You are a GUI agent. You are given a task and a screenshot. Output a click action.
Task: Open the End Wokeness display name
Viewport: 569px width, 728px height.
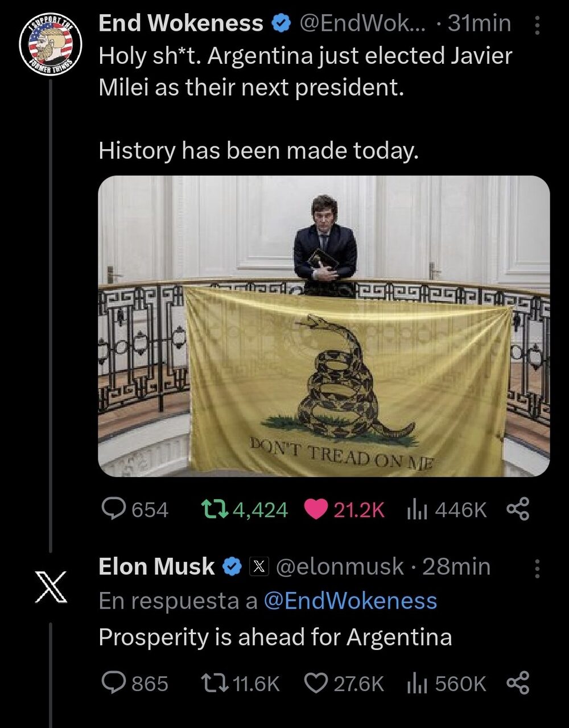coord(180,24)
